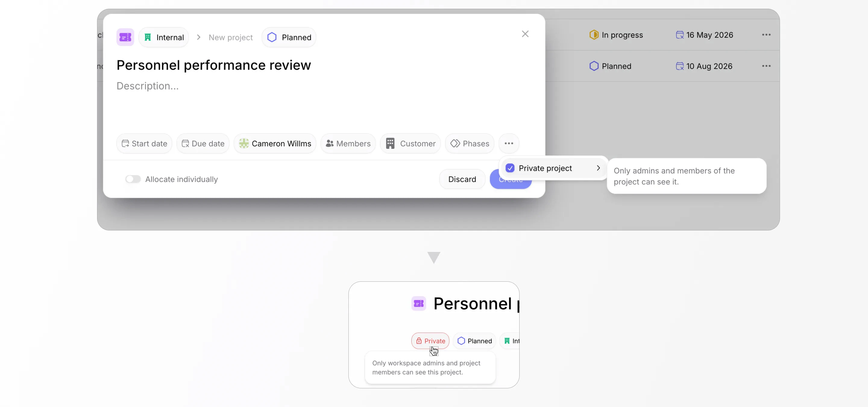Select the Start date calendar icon
The width and height of the screenshot is (868, 407).
click(126, 143)
